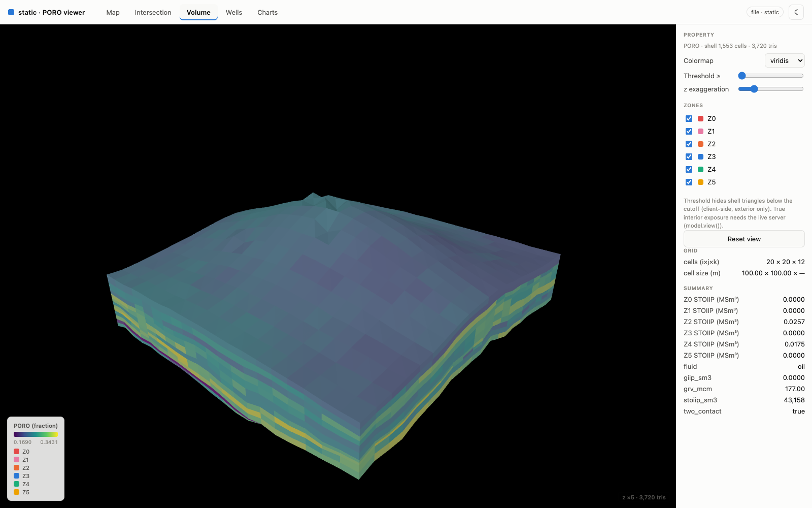Uncheck the Z1 zone checkbox
The width and height of the screenshot is (812, 508).
[689, 131]
